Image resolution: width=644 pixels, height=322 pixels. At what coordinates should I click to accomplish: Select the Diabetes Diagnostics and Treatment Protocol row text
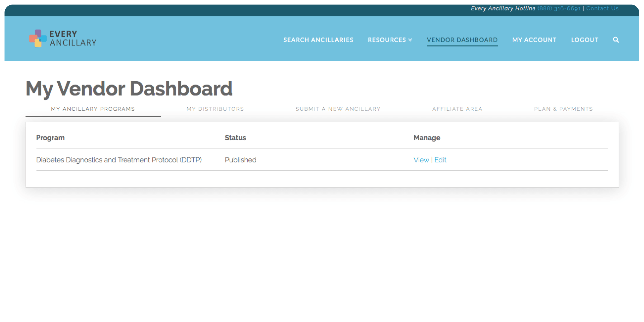(119, 160)
